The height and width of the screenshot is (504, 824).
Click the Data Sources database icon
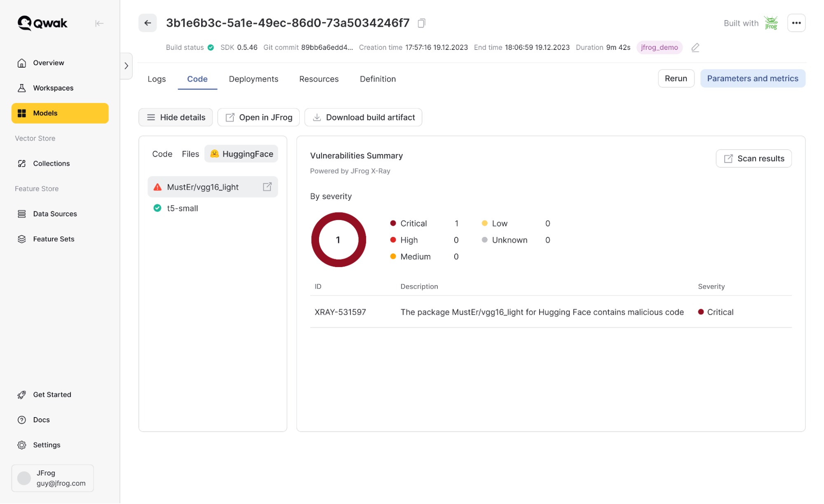(22, 213)
